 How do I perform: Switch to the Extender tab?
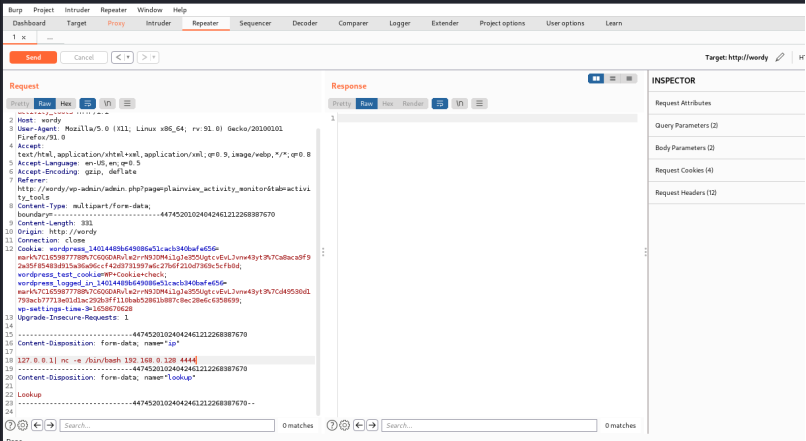(x=445, y=23)
